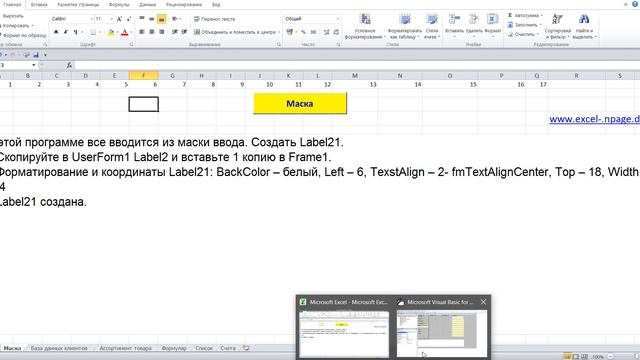Click the Excel help question mark icon

pos(635,4)
